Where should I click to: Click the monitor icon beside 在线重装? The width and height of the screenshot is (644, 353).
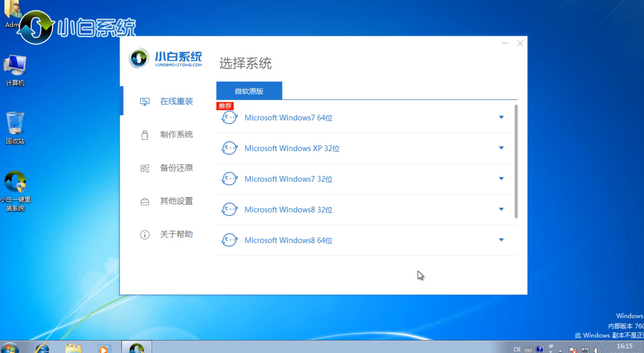(x=145, y=102)
